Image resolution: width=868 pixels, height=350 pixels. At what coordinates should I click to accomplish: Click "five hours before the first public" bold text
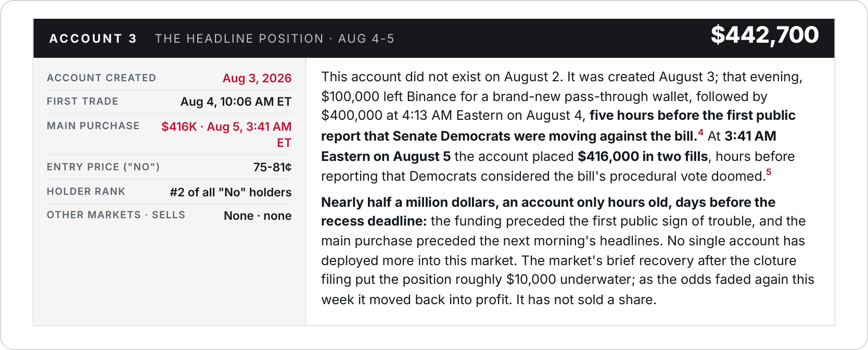click(693, 115)
